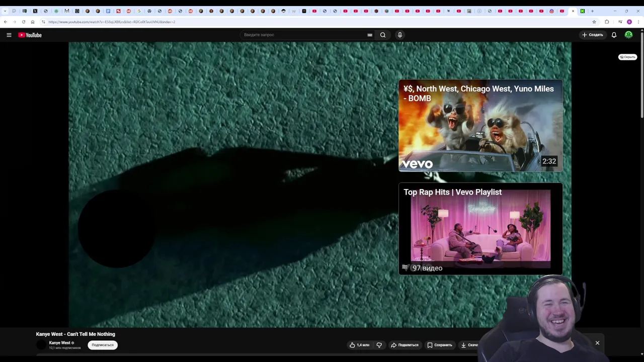
Task: Click the page vertical scrollbar
Action: click(x=642, y=75)
